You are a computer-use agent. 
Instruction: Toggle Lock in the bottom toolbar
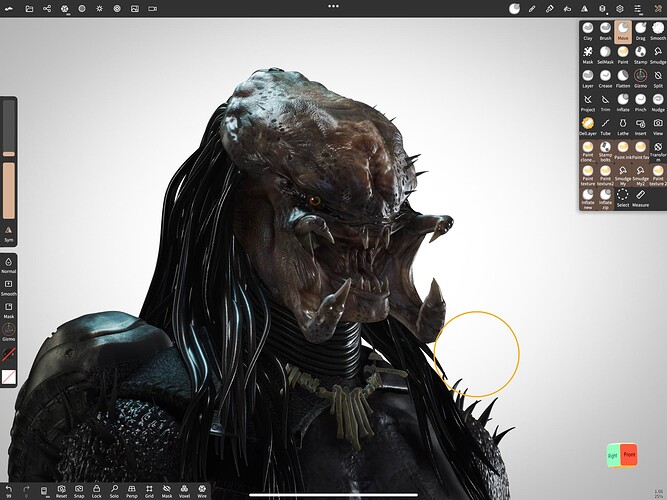pyautogui.click(x=97, y=491)
